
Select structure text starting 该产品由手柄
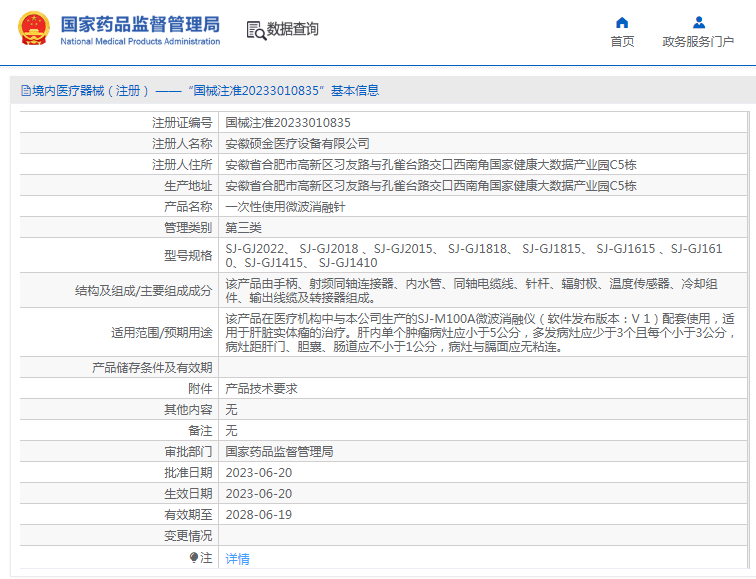(472, 291)
